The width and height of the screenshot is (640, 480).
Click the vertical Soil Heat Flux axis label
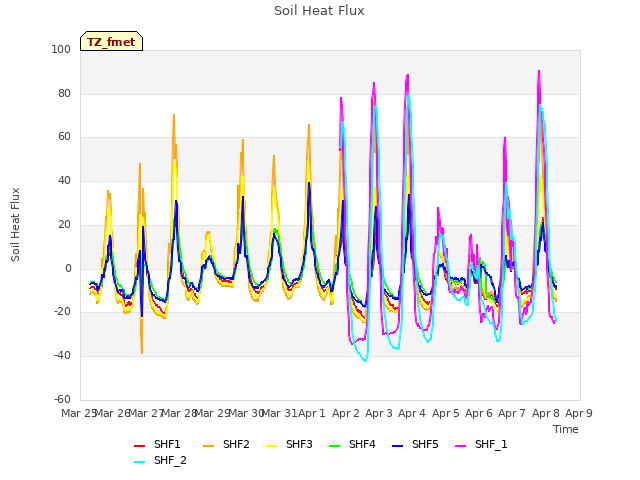(x=16, y=225)
